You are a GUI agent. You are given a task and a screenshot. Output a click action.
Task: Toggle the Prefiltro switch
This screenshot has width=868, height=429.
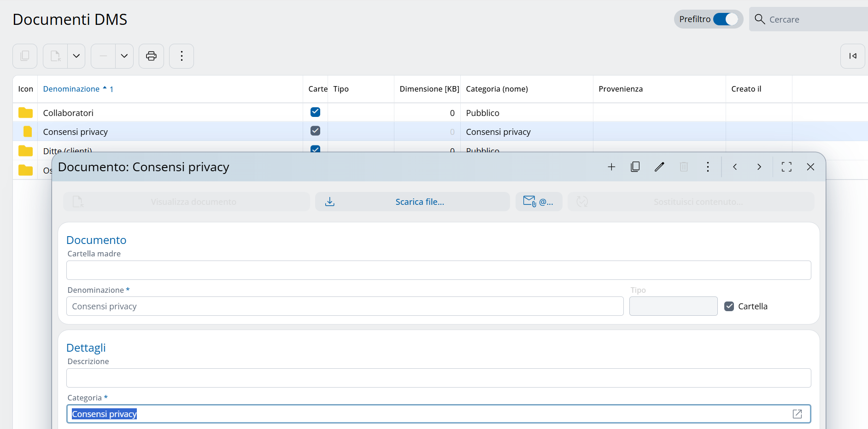tap(725, 19)
